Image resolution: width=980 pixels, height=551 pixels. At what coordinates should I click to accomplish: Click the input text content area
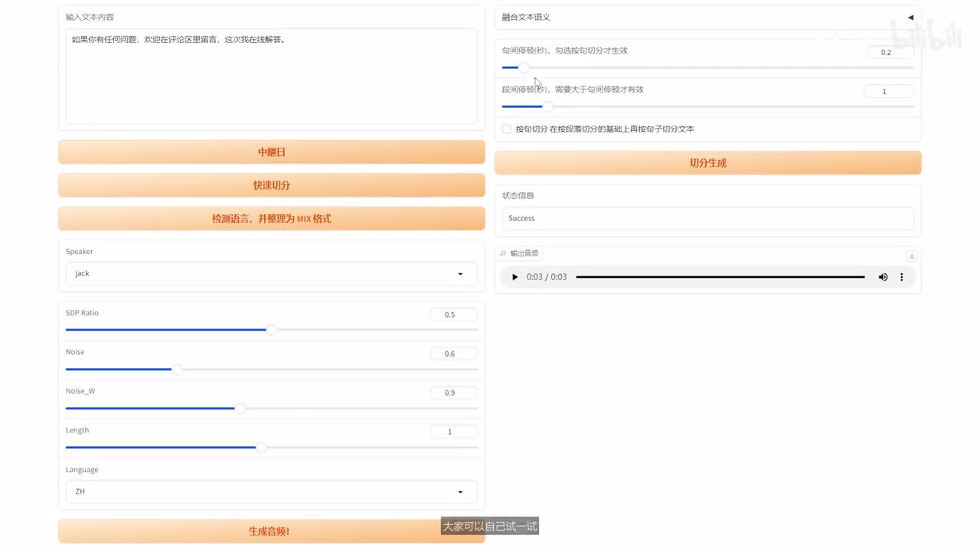(x=271, y=77)
